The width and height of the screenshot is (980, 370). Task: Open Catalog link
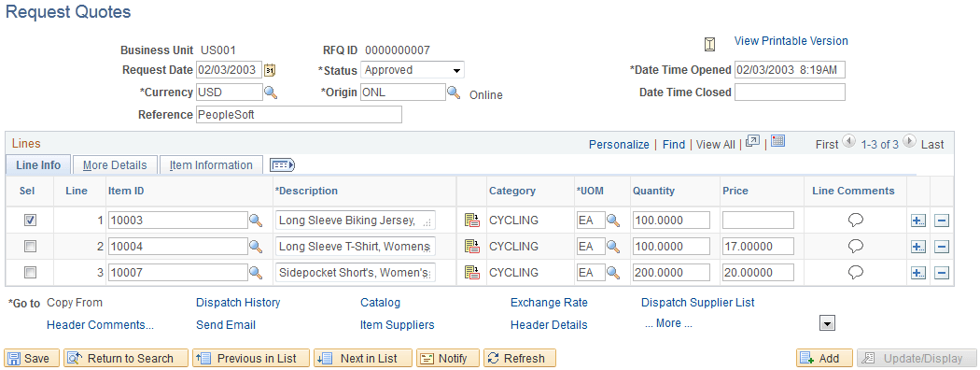click(380, 303)
